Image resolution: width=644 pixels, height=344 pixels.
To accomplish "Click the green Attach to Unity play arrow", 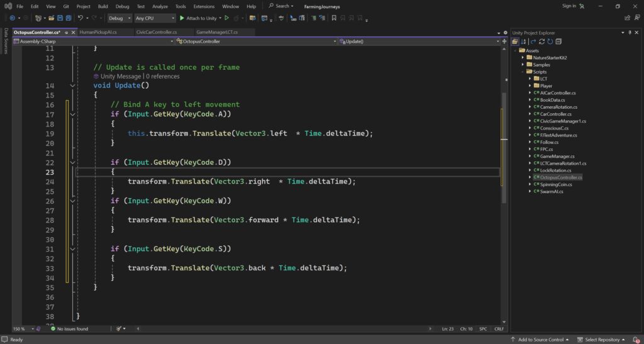I will [x=182, y=18].
